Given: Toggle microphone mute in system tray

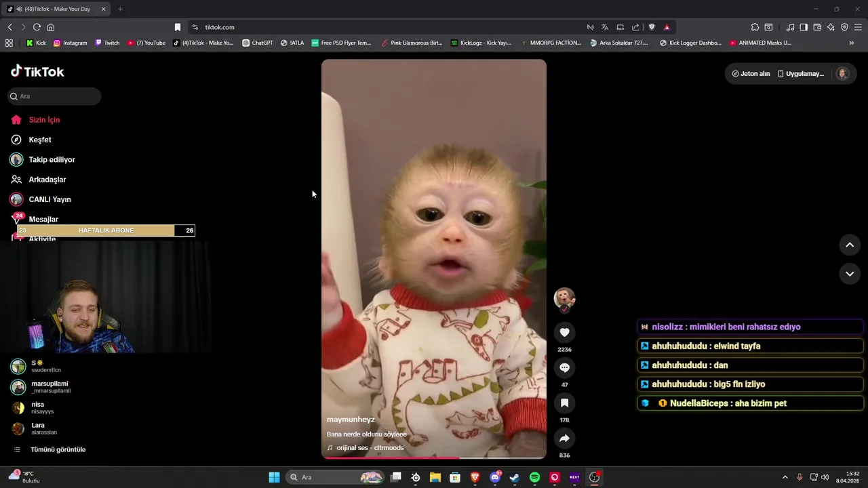Looking at the screenshot, I should tap(800, 477).
